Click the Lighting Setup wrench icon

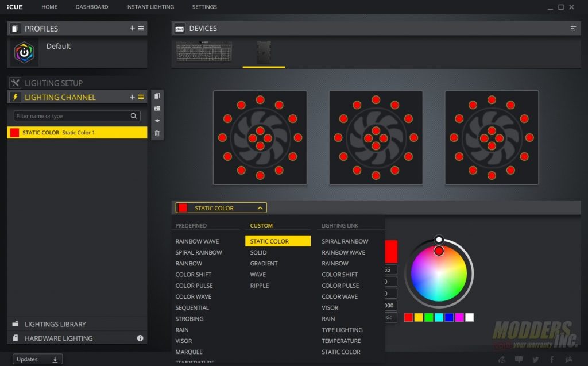click(15, 83)
